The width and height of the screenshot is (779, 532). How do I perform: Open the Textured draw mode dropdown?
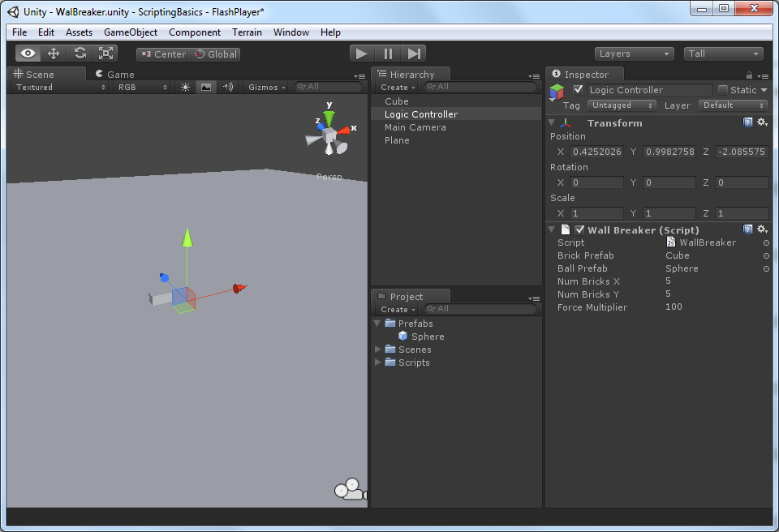click(x=59, y=87)
